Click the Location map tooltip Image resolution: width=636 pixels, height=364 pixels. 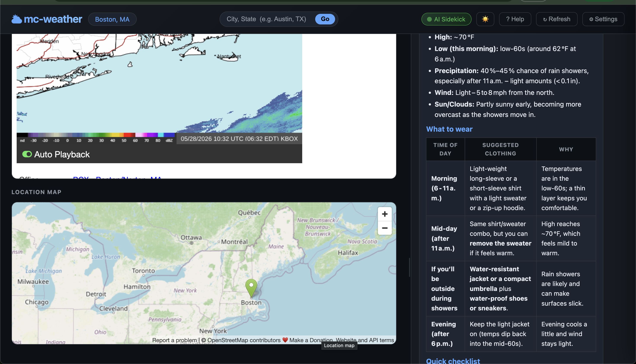[339, 345]
